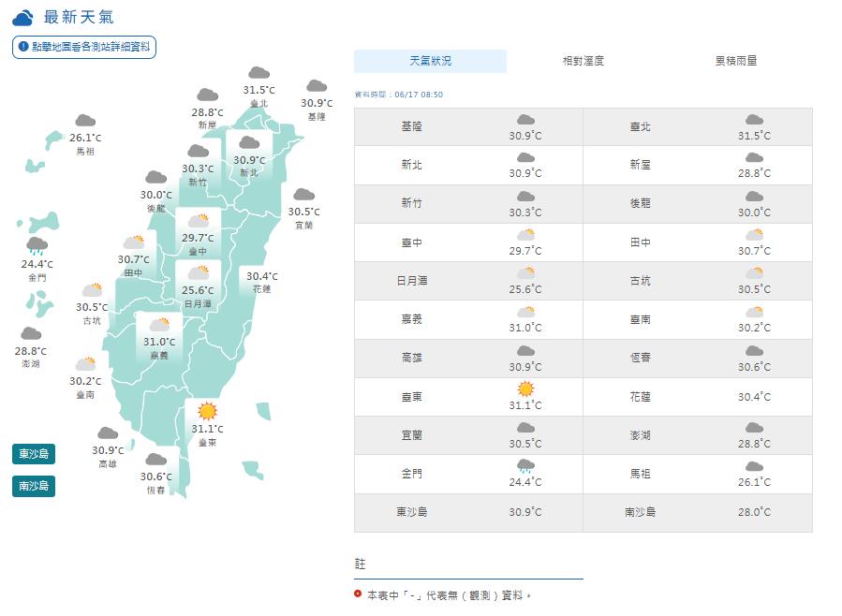Image resolution: width=842 pixels, height=616 pixels.
Task: Click 31.5°C temperature label at 臺北 on map
Action: click(x=259, y=90)
